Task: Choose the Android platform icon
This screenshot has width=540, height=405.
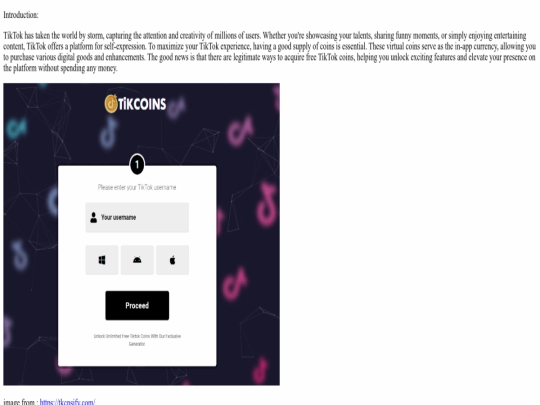Action: (137, 260)
